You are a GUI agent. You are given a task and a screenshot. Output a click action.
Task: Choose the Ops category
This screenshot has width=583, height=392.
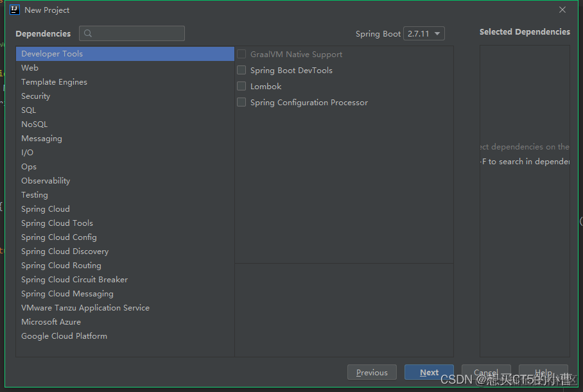tap(125, 167)
